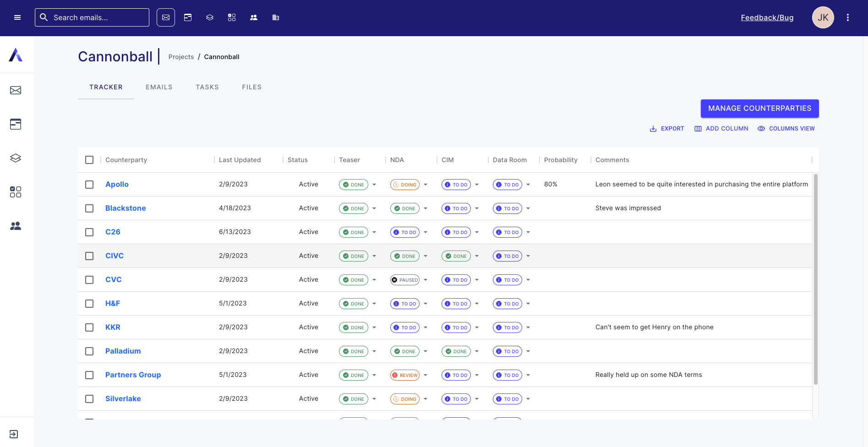Image resolution: width=868 pixels, height=447 pixels.
Task: Switch to the Tasks tab
Action: pyautogui.click(x=207, y=87)
